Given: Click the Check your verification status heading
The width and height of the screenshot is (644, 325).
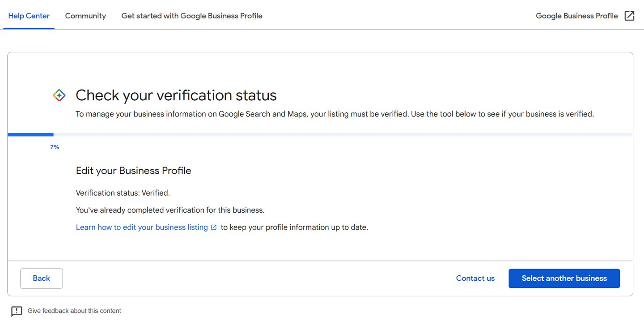Looking at the screenshot, I should coord(176,95).
